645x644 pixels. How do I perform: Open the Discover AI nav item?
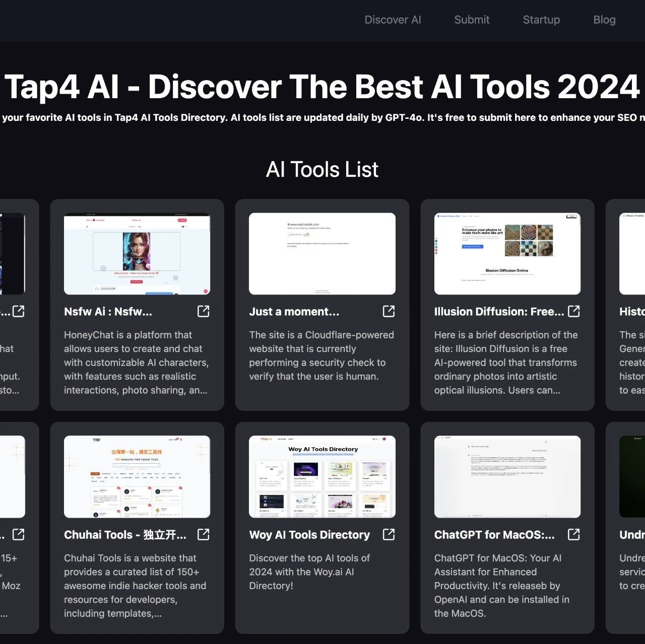393,20
